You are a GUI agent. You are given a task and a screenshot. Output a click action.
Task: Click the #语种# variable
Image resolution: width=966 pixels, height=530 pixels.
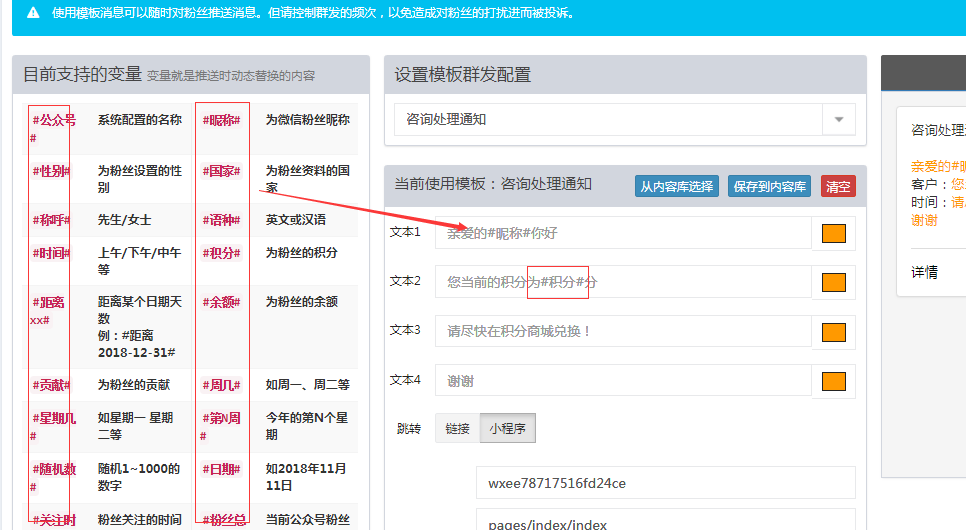pos(221,220)
